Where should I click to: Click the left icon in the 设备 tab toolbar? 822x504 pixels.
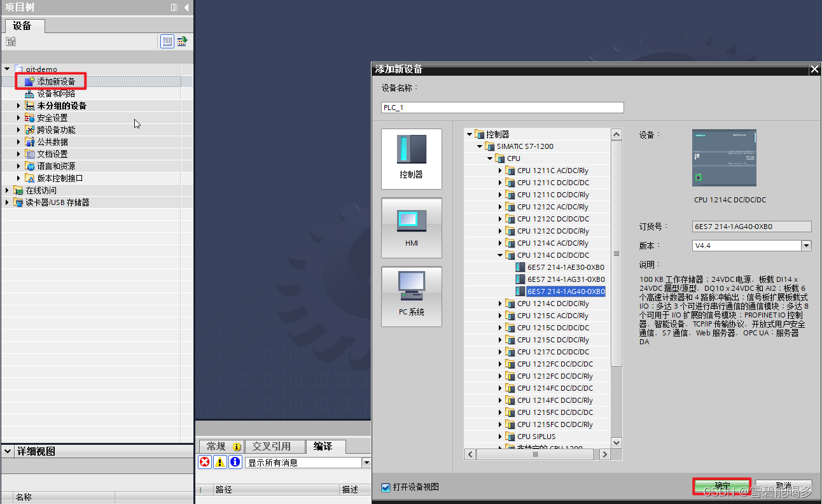[11, 41]
